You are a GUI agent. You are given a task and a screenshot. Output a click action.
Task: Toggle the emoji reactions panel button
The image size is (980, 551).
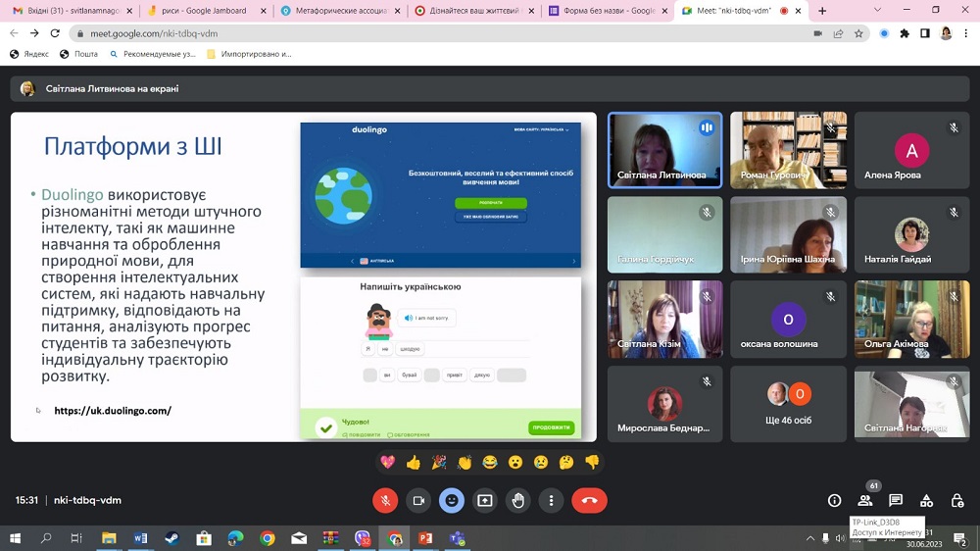click(451, 500)
